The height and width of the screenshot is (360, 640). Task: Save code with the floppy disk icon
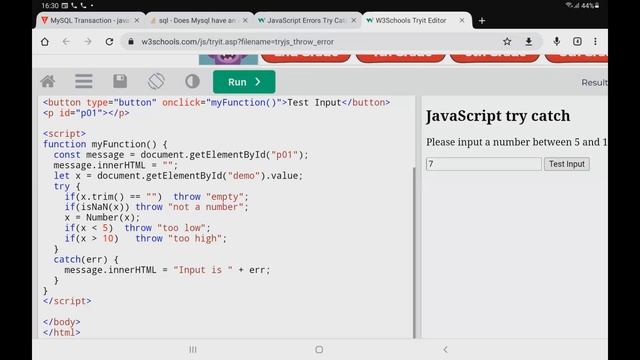[x=120, y=81]
